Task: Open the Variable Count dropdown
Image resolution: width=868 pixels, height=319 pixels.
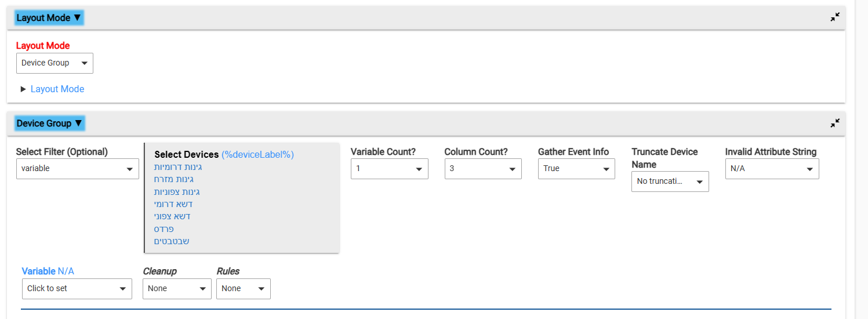Action: pos(390,168)
